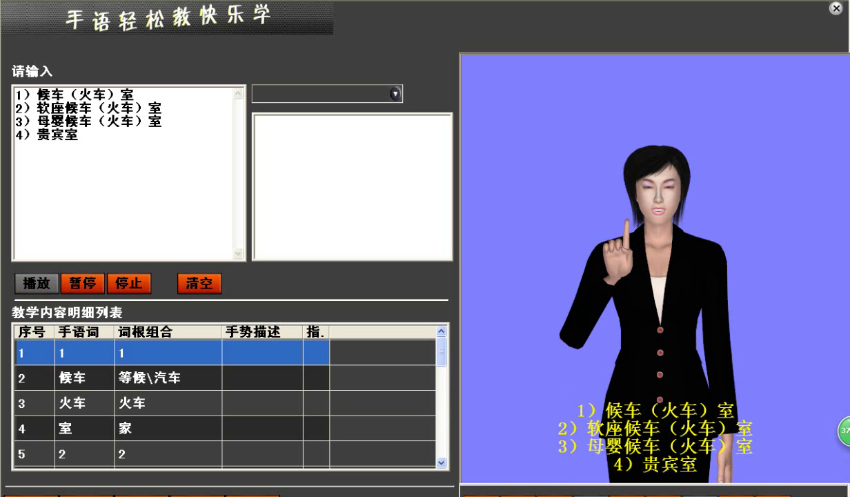Select the 等候\汽车 root combination cell
850x497 pixels.
[x=168, y=378]
